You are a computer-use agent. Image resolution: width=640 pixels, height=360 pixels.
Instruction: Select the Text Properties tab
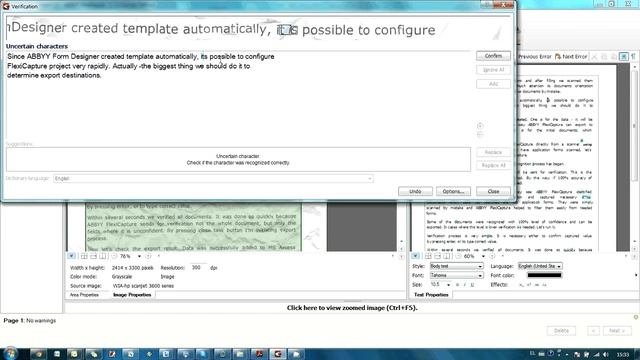pyautogui.click(x=431, y=295)
